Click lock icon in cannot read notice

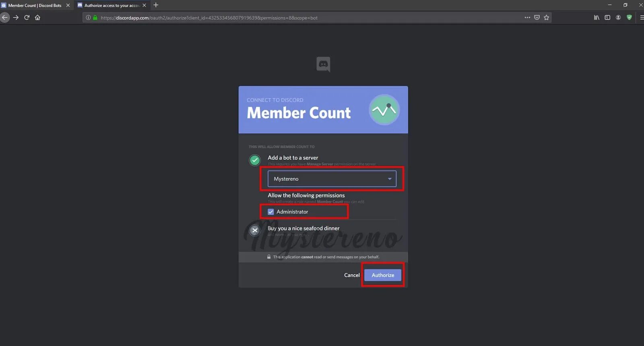(269, 257)
